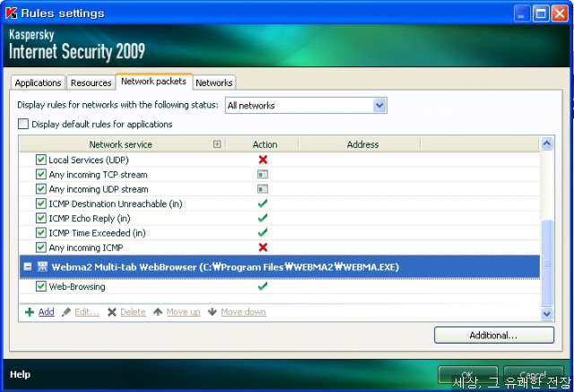Select the 'Any incoming TCP stream' row text
Image resolution: width=574 pixels, height=392 pixels.
tap(98, 174)
